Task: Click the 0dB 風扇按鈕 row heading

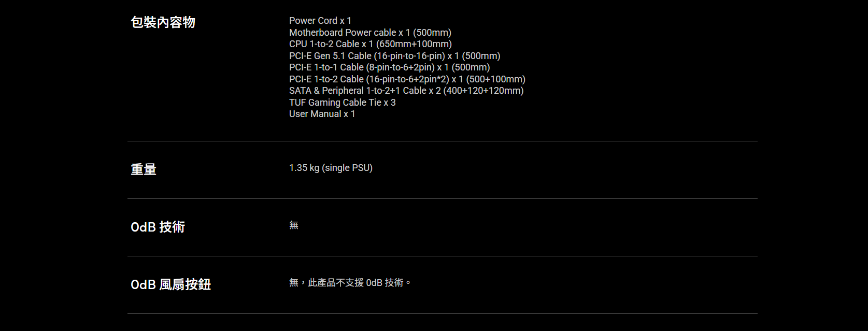Action: click(x=170, y=284)
